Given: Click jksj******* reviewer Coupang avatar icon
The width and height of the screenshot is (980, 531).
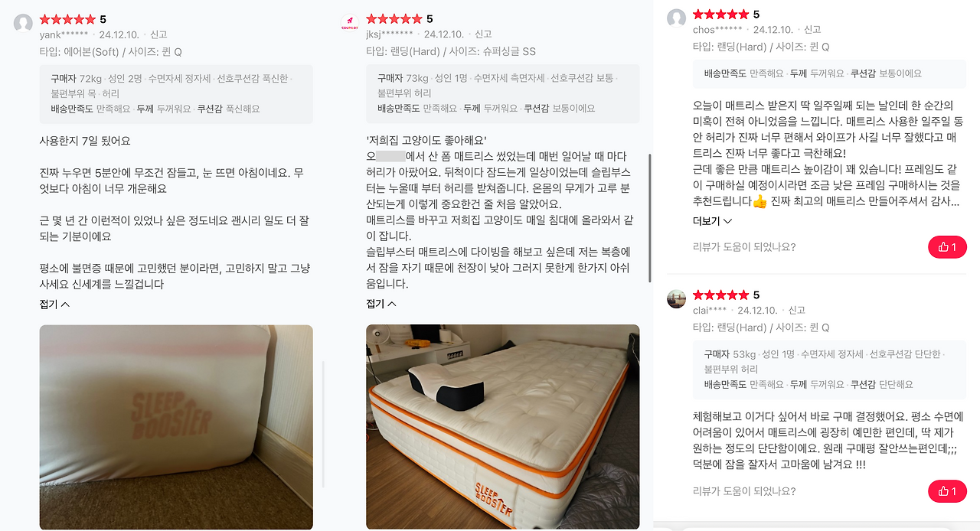Looking at the screenshot, I should pyautogui.click(x=349, y=22).
